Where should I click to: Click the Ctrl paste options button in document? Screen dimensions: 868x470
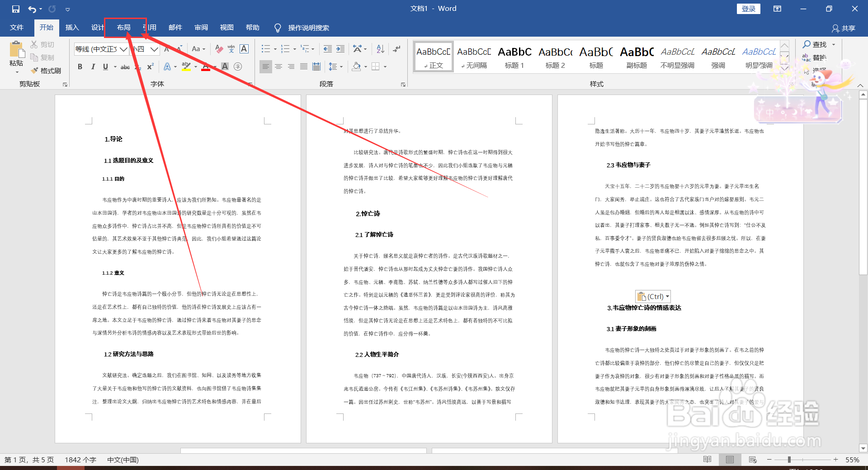pos(652,296)
